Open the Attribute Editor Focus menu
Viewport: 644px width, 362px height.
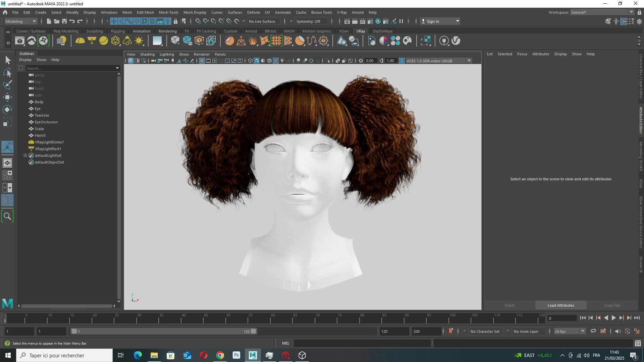click(x=522, y=54)
